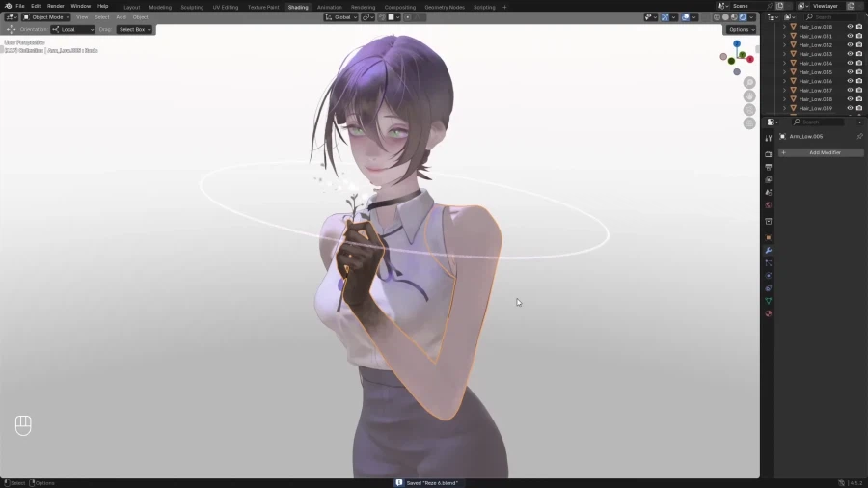Click the Add Modifier button
The width and height of the screenshot is (868, 488).
821,152
